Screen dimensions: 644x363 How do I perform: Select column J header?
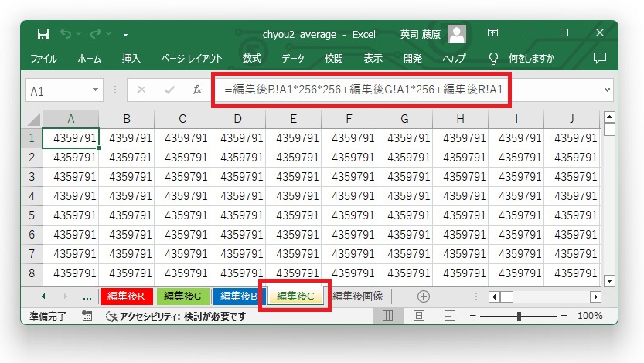(x=572, y=119)
